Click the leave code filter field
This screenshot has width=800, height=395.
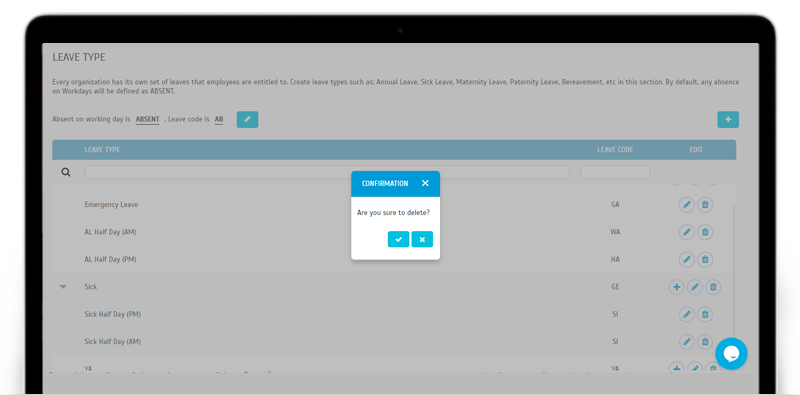[x=615, y=172]
